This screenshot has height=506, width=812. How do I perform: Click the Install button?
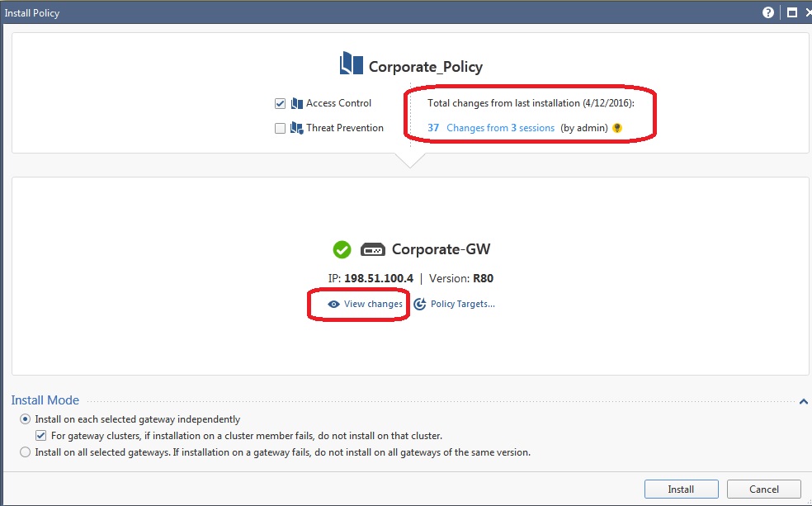pos(681,489)
